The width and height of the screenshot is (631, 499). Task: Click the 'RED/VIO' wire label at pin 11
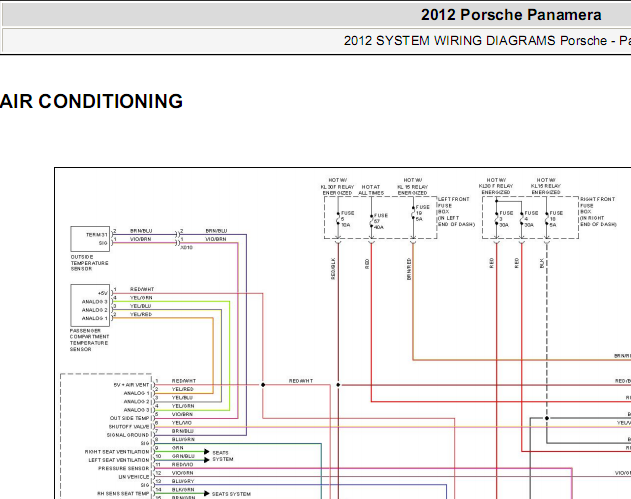coord(182,464)
